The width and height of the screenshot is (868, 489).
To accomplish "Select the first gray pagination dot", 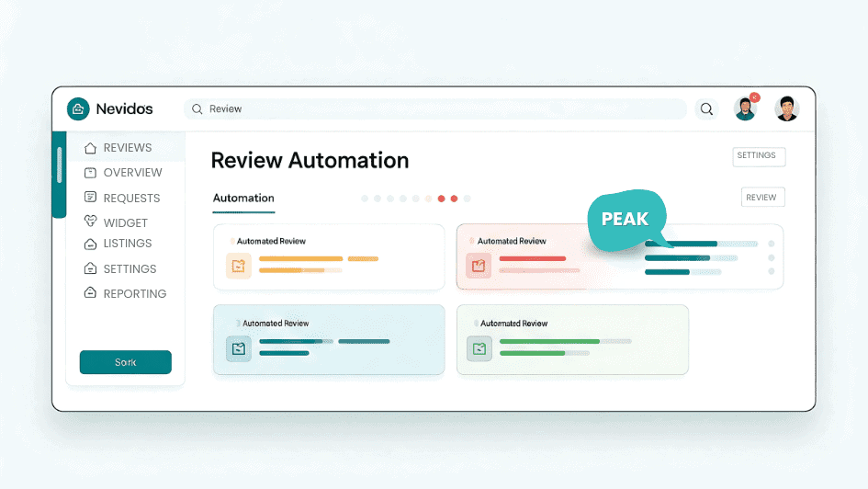I will point(365,199).
